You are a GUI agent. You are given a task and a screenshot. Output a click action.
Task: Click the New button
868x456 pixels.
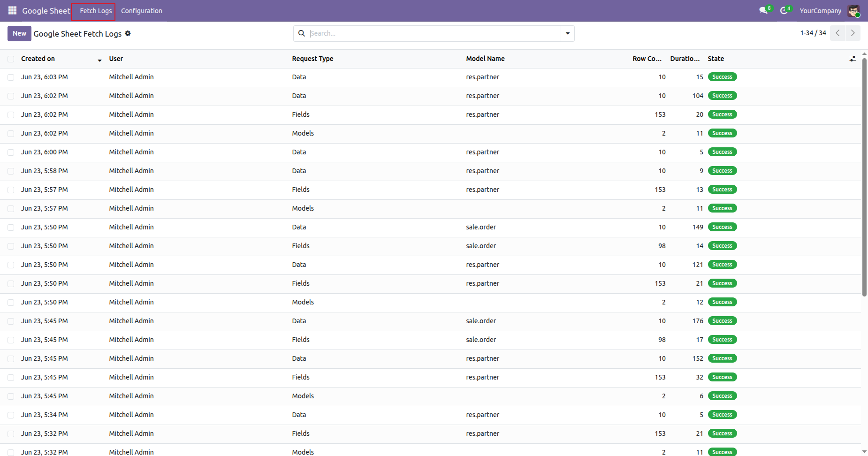pos(19,33)
